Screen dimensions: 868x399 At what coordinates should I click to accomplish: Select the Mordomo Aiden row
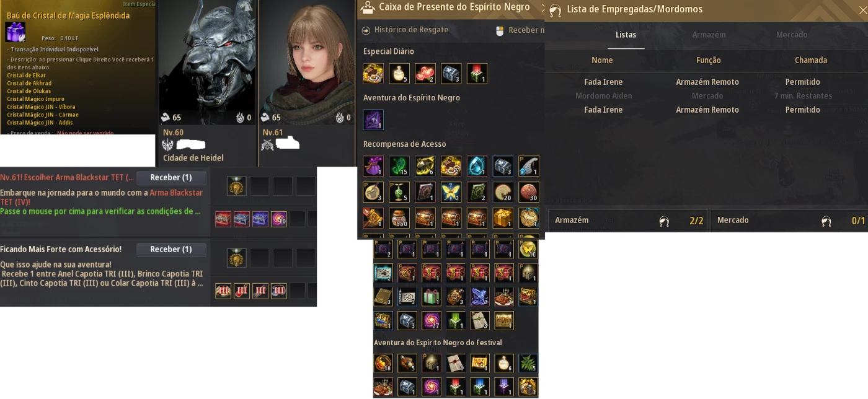706,96
